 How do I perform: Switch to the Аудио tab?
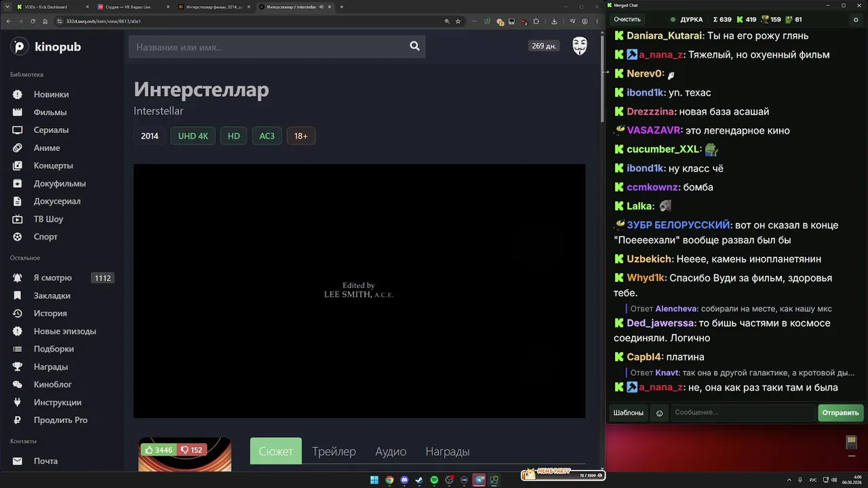(x=391, y=451)
